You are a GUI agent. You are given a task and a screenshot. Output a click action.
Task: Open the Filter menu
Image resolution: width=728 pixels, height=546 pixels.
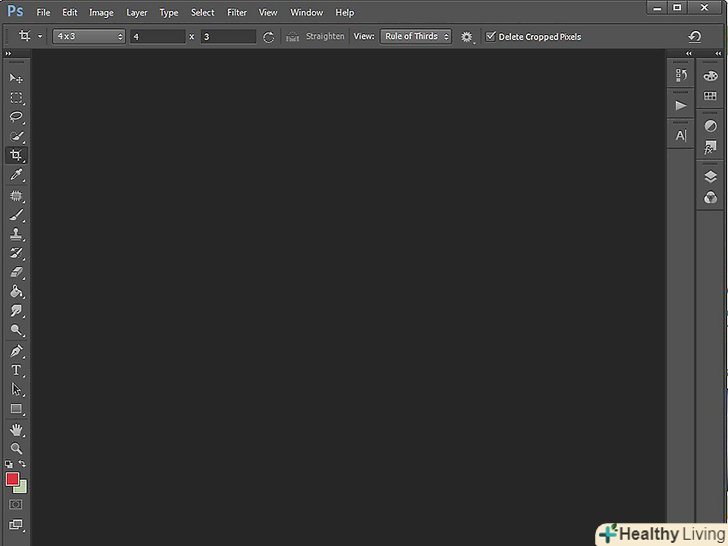(237, 13)
